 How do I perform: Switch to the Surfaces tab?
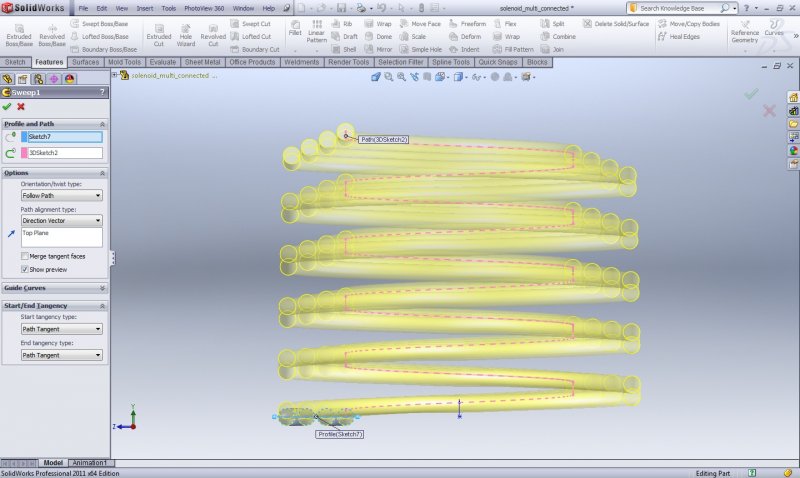pyautogui.click(x=85, y=62)
